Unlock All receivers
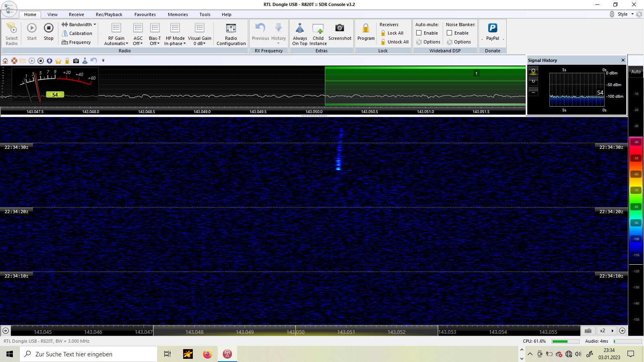The width and height of the screenshot is (644, 362). click(x=394, y=42)
